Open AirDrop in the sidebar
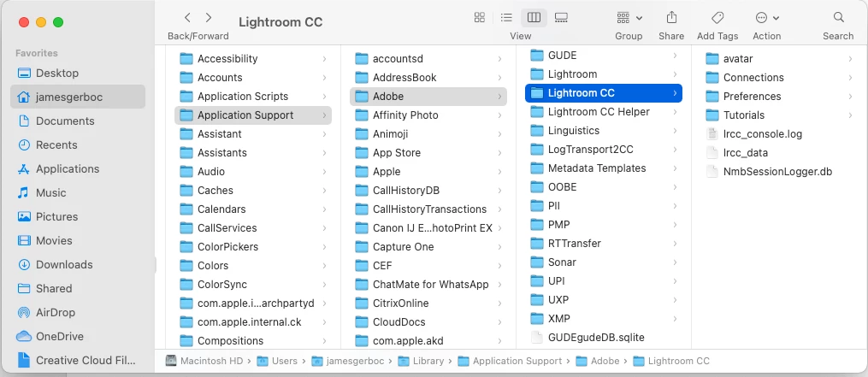 click(78, 312)
